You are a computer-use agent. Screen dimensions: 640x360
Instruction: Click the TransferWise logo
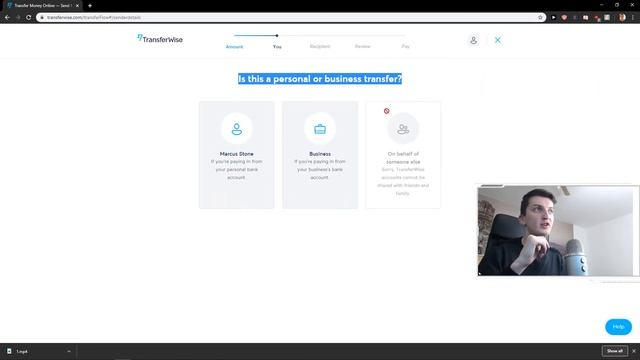point(160,39)
